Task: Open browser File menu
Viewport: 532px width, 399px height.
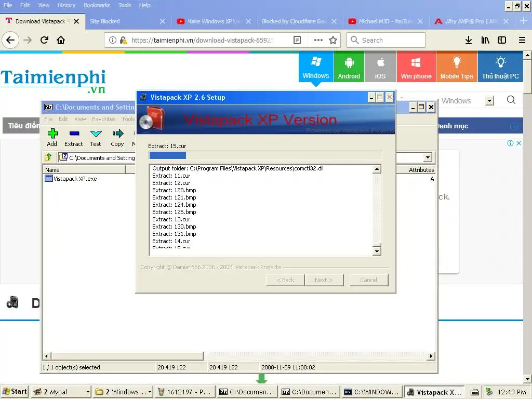Action: coord(8,5)
